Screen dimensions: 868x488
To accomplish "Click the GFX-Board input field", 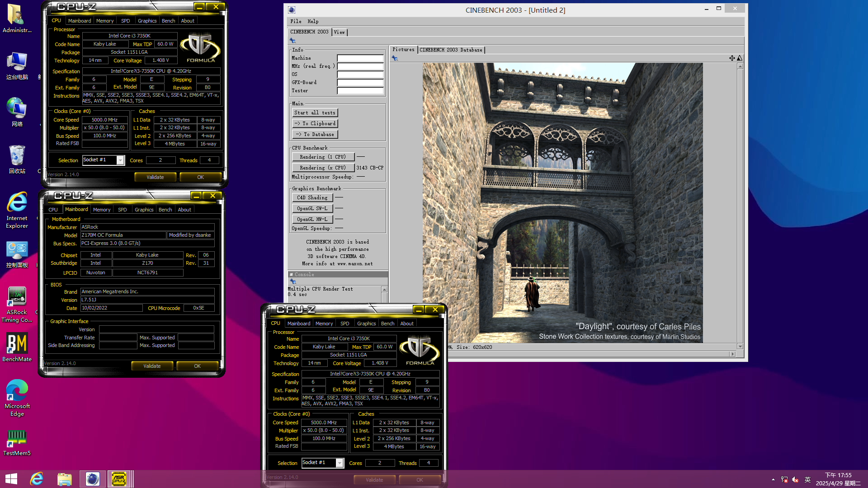I will (360, 83).
